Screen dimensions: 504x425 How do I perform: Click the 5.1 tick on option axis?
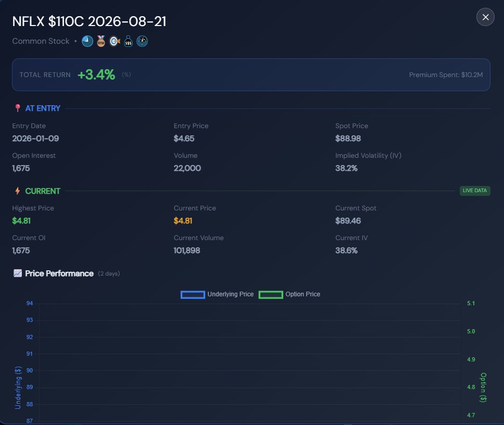(x=471, y=303)
